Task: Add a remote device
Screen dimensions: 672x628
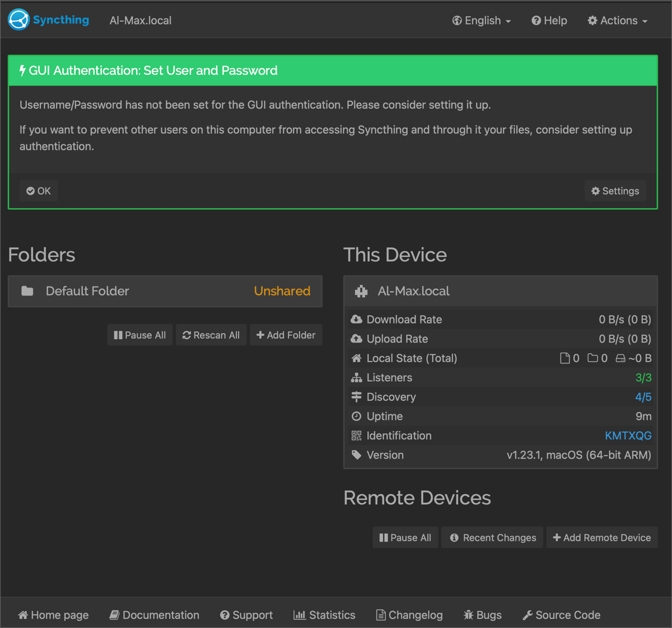Action: tap(601, 538)
